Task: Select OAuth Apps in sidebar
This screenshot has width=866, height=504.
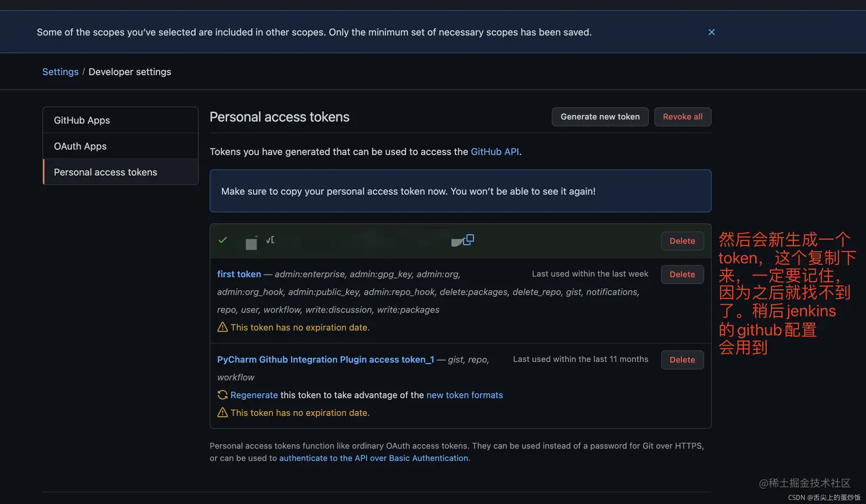Action: tap(80, 146)
